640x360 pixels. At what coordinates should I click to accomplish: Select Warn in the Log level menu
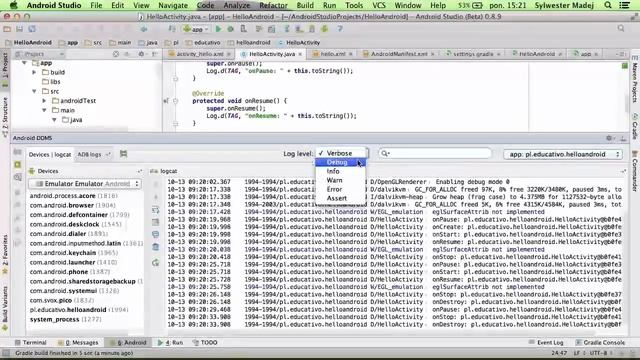tap(340, 180)
